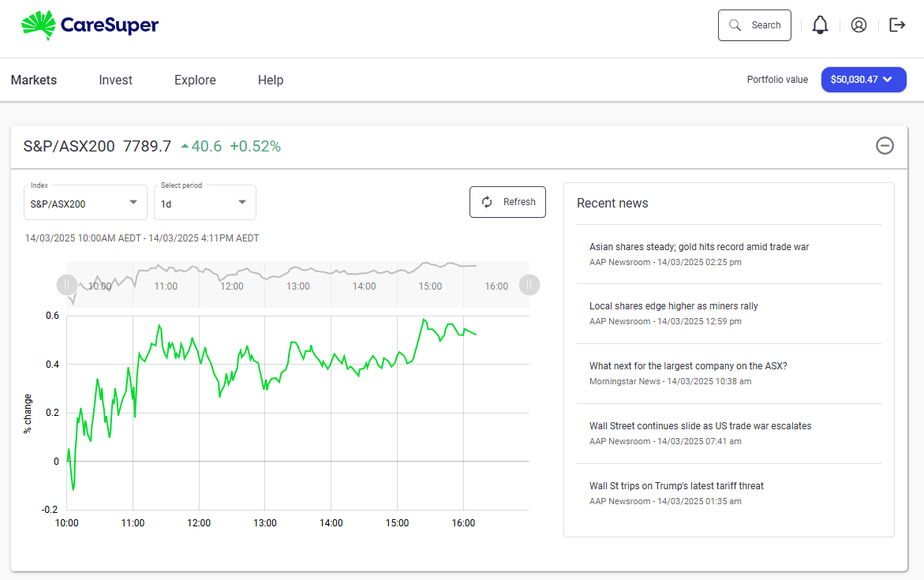Open 'What next for the largest company' article
924x580 pixels.
(x=688, y=366)
